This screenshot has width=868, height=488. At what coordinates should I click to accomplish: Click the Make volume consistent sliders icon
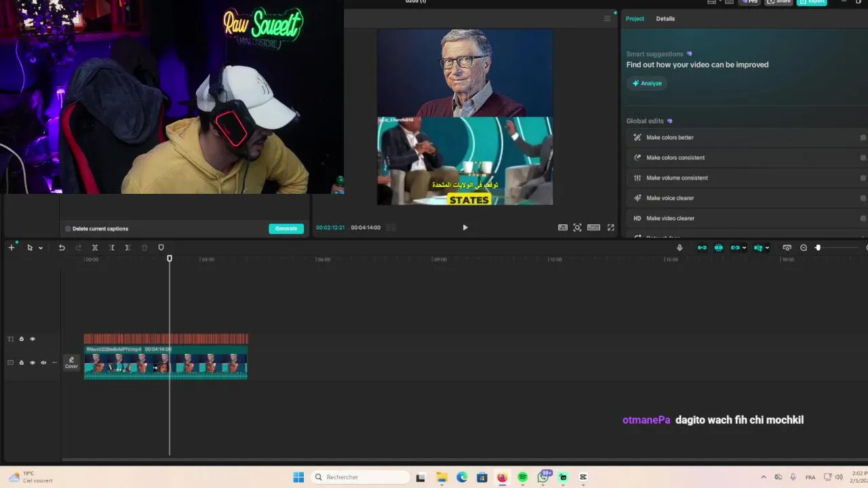click(x=637, y=178)
